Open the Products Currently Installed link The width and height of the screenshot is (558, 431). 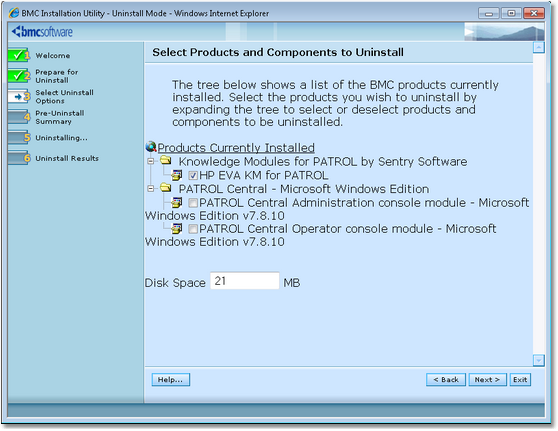[236, 147]
